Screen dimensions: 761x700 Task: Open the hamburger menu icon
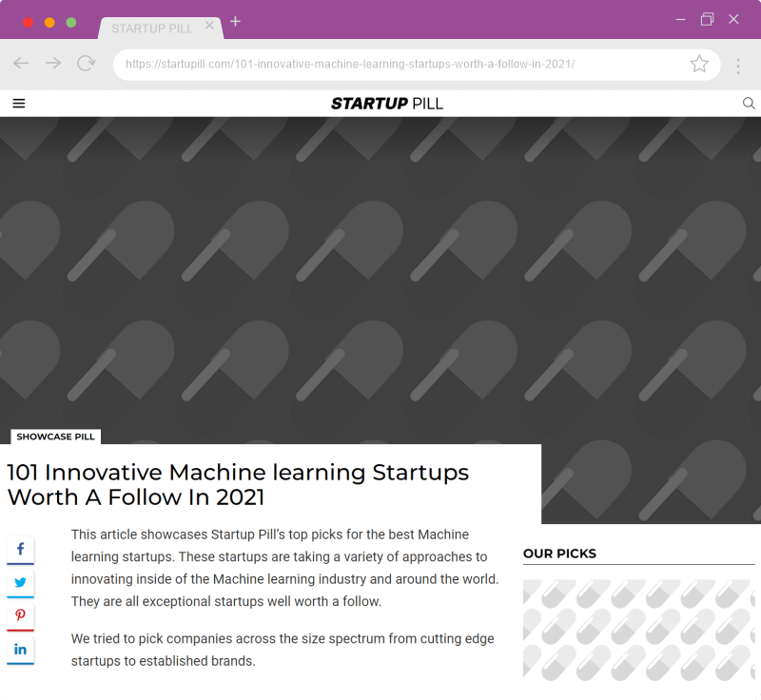coord(19,104)
